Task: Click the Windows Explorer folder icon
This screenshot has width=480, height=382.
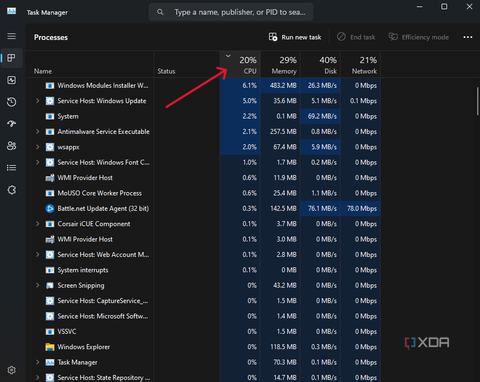Action: 50,347
